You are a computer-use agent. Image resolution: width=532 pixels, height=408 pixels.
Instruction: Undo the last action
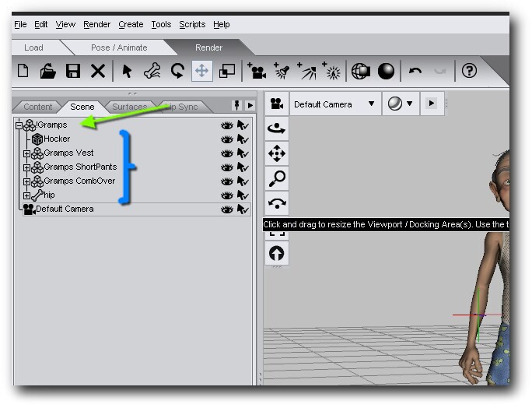(415, 71)
